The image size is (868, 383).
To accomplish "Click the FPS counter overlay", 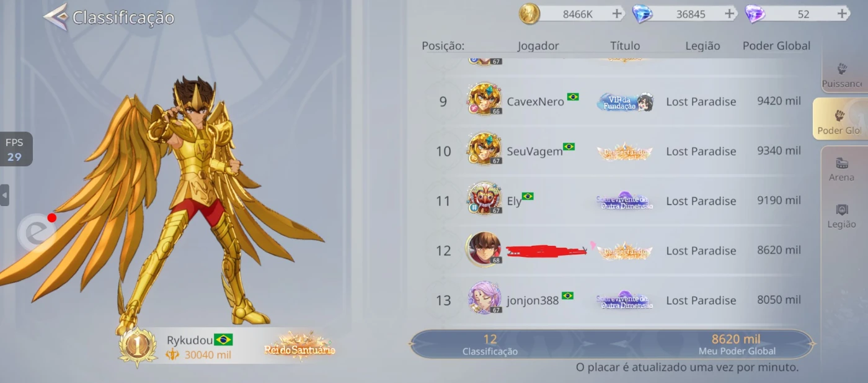I will 15,149.
